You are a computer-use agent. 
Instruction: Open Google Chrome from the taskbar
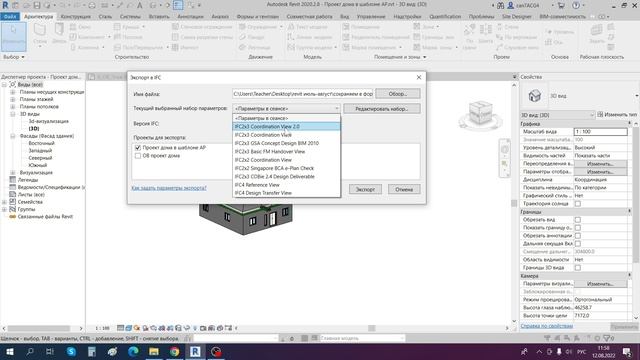click(175, 352)
